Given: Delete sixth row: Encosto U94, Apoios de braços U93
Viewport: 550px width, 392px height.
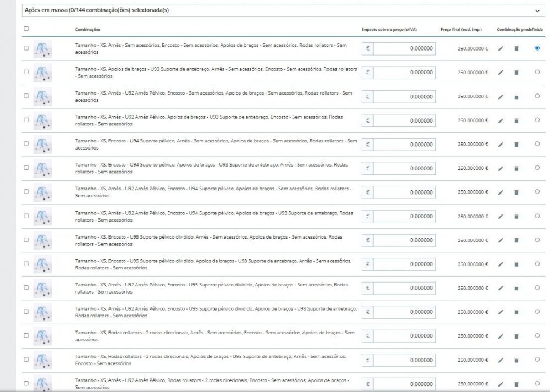Looking at the screenshot, I should tap(516, 169).
